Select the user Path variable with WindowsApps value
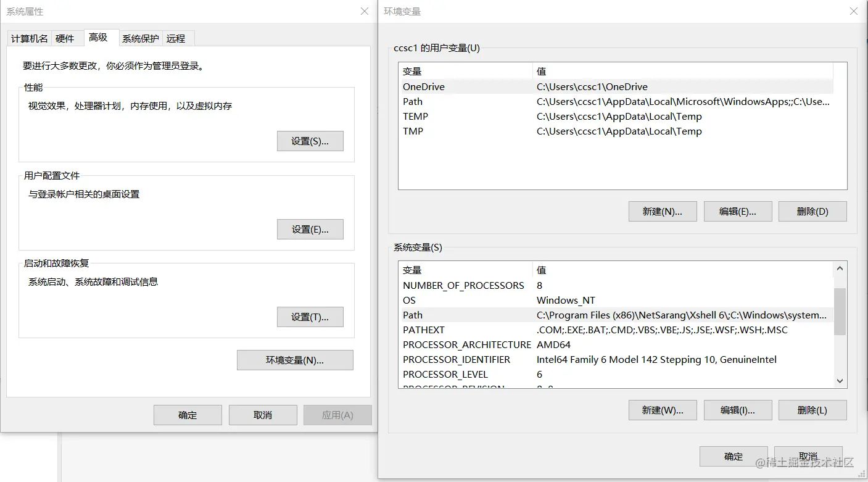The width and height of the screenshot is (868, 482). coord(616,101)
